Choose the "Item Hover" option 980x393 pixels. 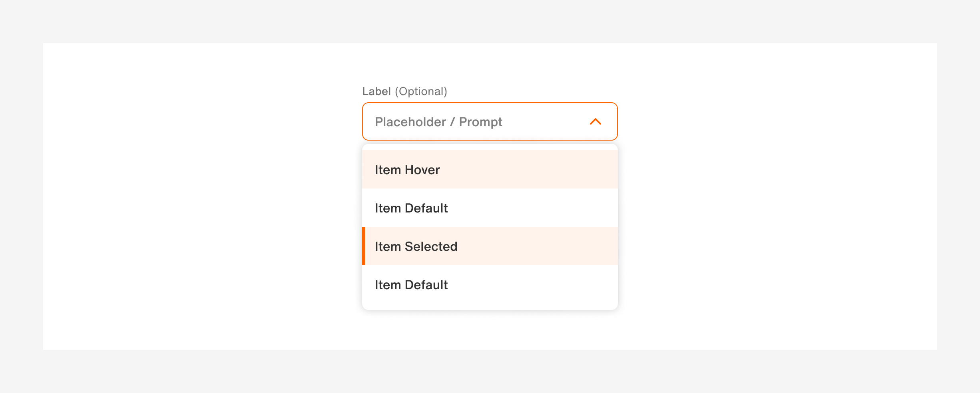[407, 170]
